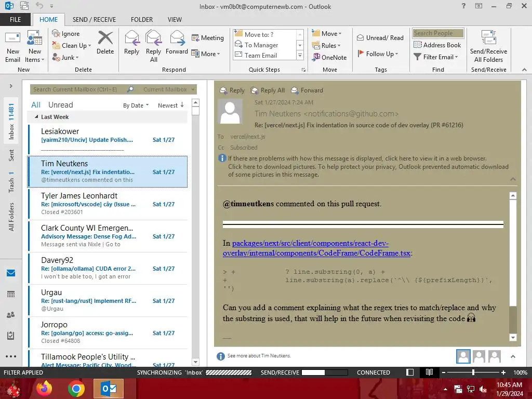The image size is (532, 399).
Task: Open the Urgau rust-lang email
Action: 108,301
